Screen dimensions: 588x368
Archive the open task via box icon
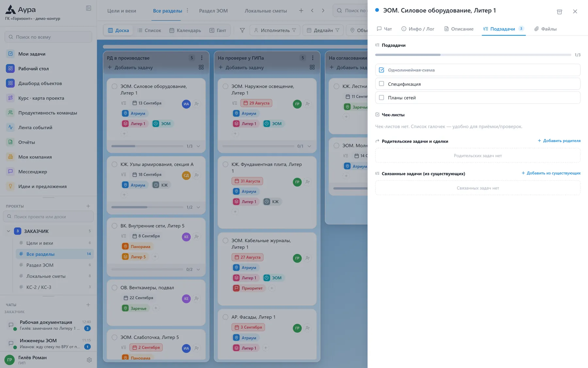559,11
